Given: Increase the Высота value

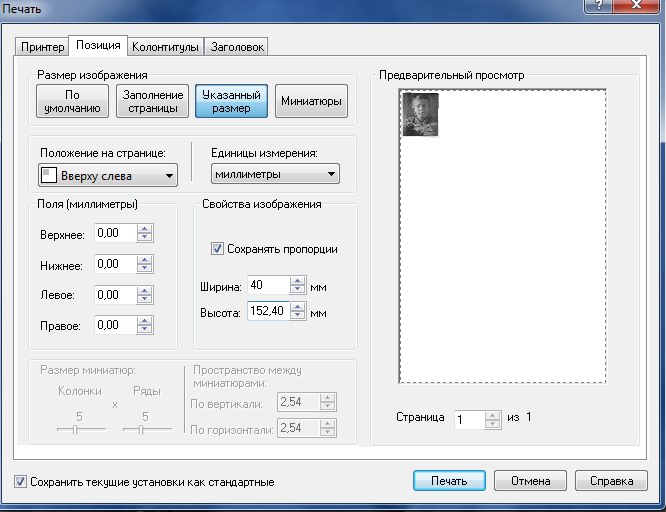Looking at the screenshot, I should point(297,307).
